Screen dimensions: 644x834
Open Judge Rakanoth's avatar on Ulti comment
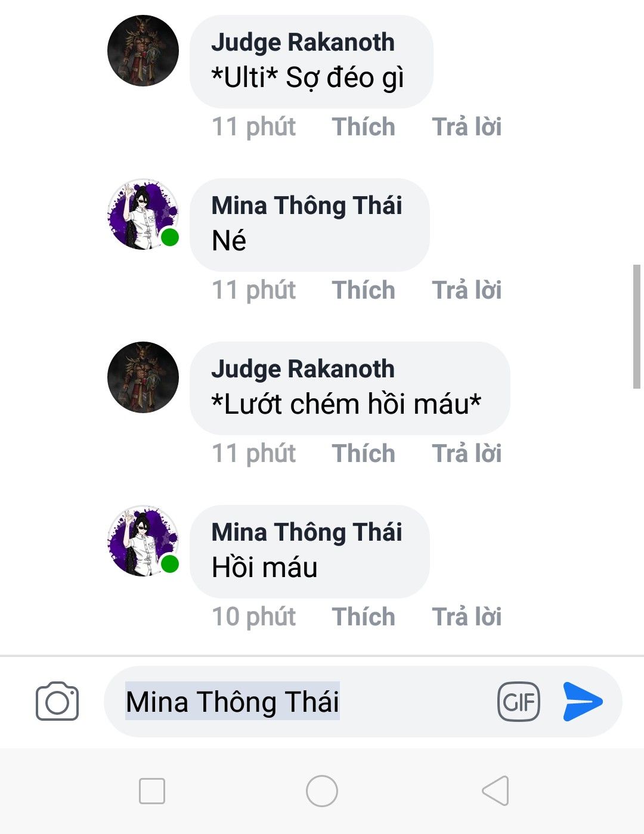pos(143,51)
